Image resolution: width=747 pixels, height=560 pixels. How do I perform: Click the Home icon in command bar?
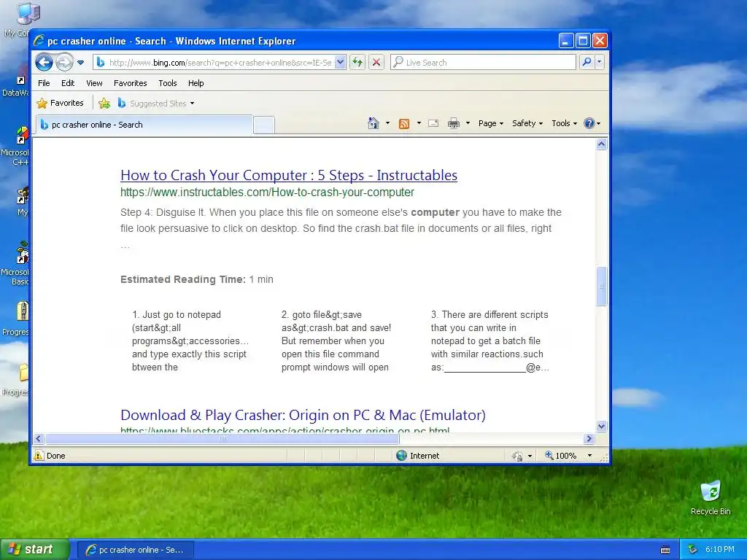click(373, 123)
